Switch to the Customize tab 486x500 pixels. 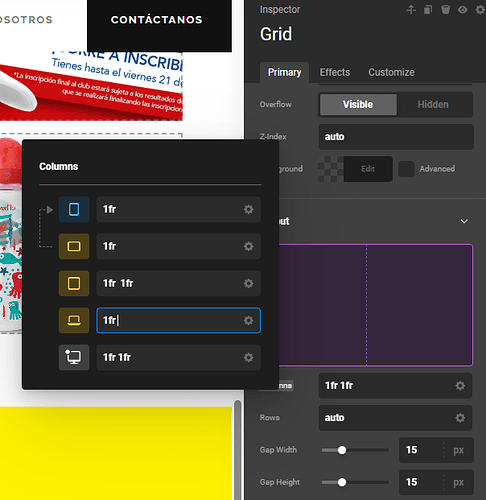[391, 72]
